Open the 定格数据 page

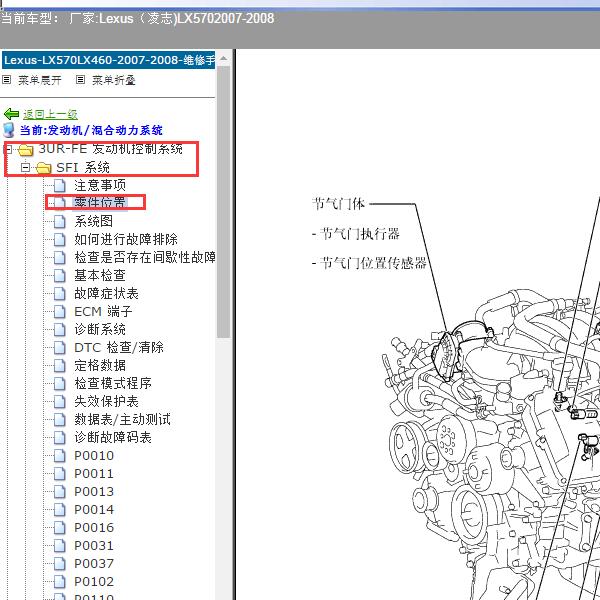(100, 365)
